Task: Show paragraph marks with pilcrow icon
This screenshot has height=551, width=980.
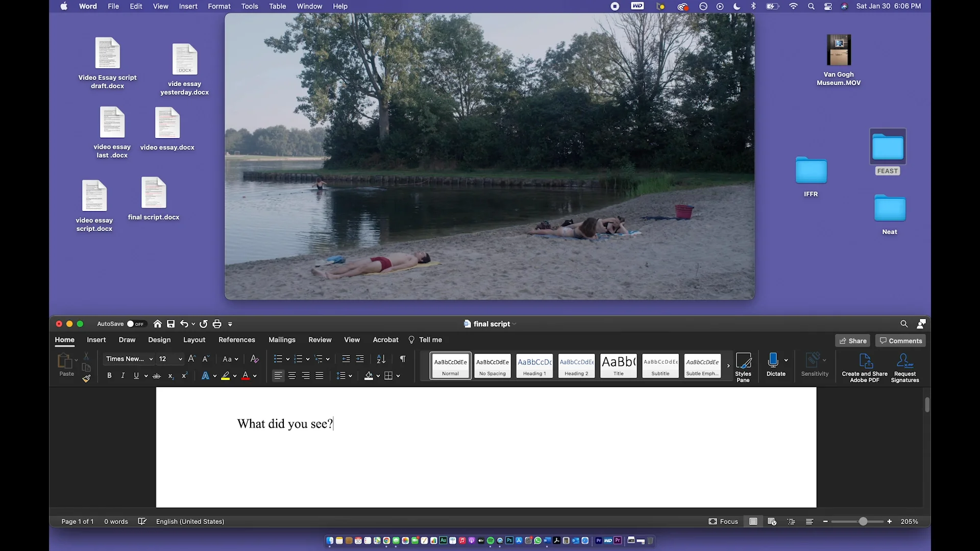Action: 403,359
